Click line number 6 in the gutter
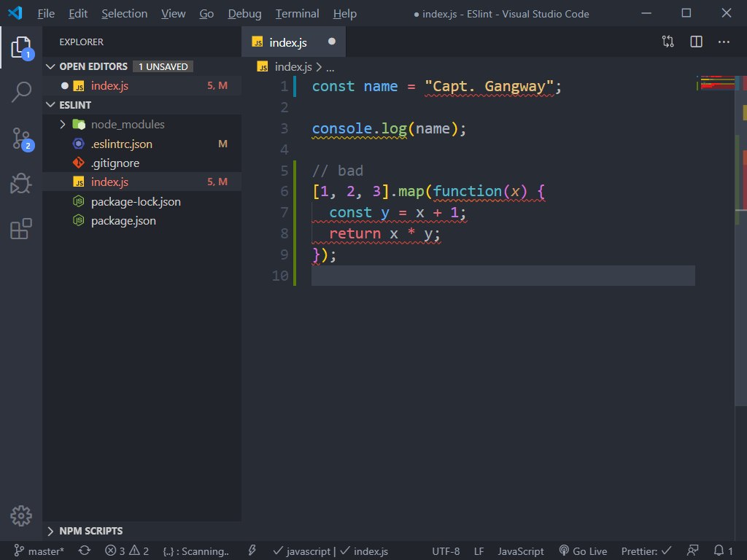Viewport: 747px width, 560px height. tap(285, 192)
